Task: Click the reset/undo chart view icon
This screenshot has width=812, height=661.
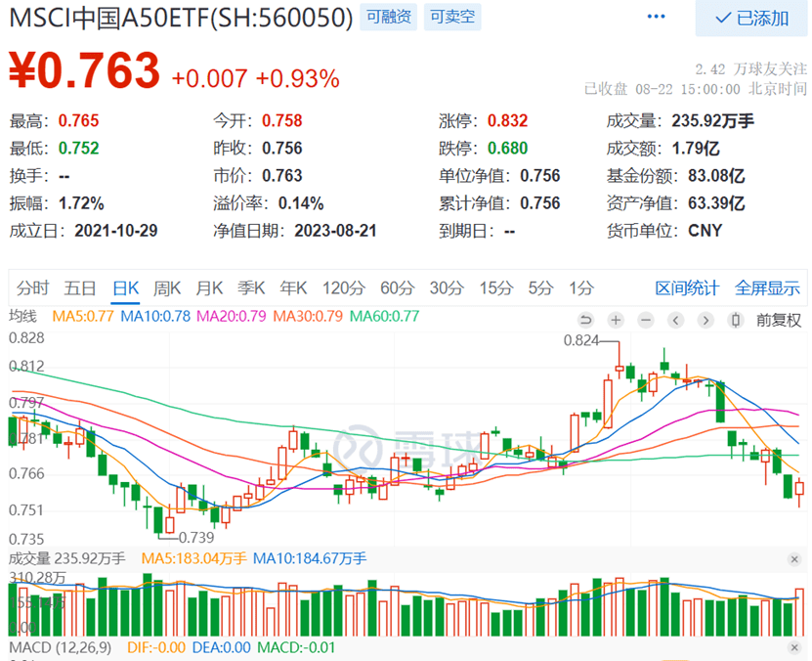Action: (x=586, y=320)
